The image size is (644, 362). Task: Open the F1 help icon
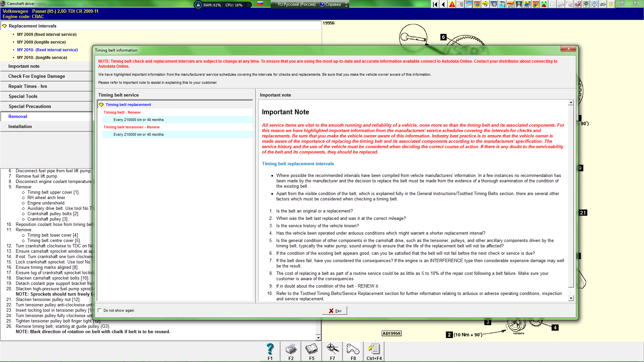[x=270, y=351]
